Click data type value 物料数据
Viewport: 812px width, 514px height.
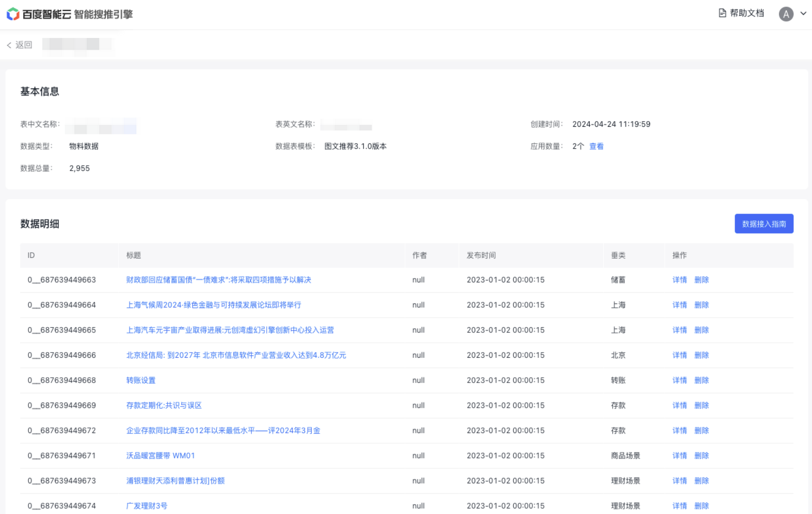point(84,146)
